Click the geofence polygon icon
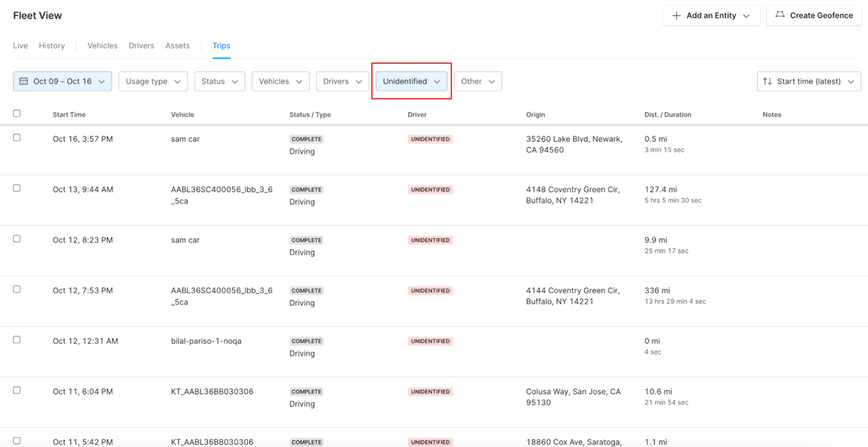This screenshot has height=447, width=868. [x=780, y=15]
